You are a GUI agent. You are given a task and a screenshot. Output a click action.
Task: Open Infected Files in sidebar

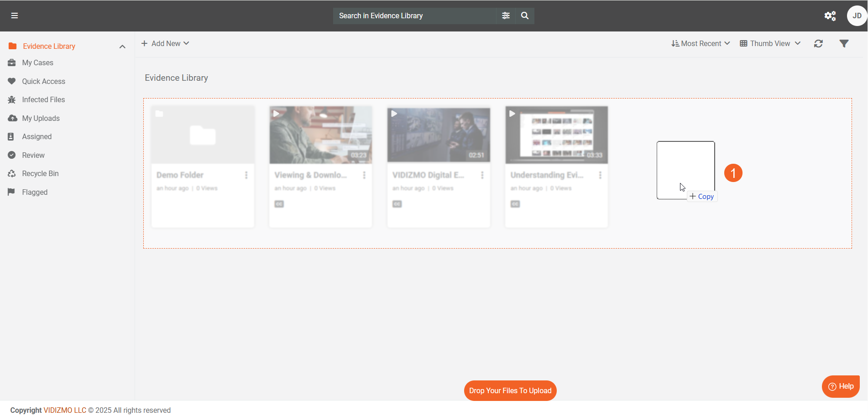coord(43,100)
